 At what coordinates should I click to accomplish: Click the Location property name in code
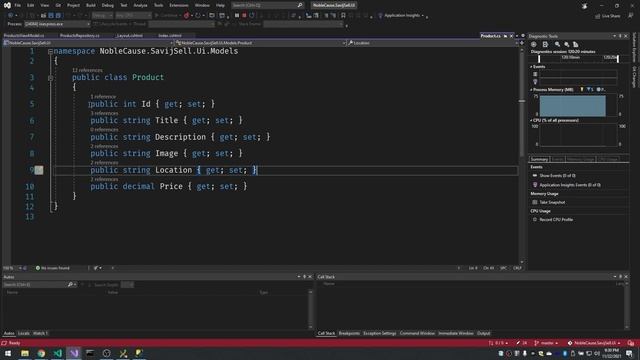tap(173, 170)
